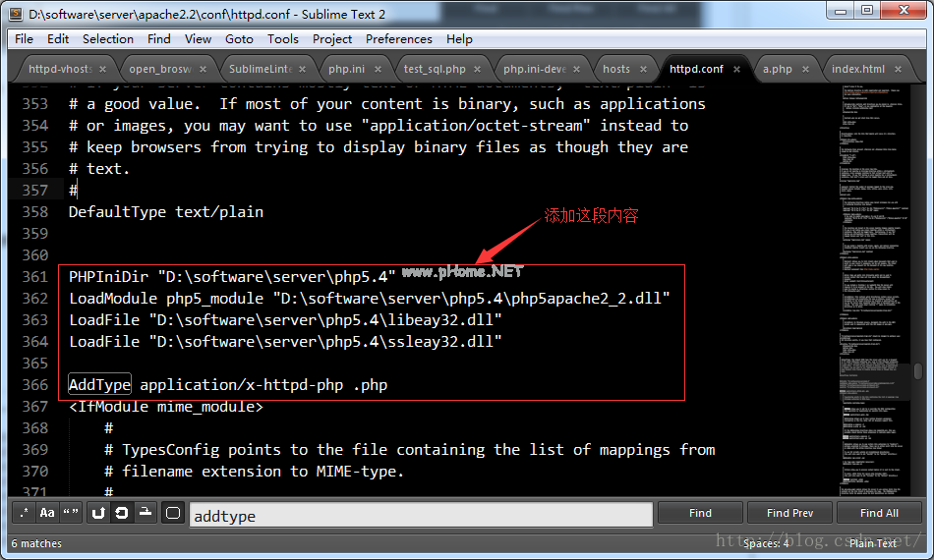Viewport: 934px width, 560px height.
Task: Click the Find All button
Action: pyautogui.click(x=879, y=513)
